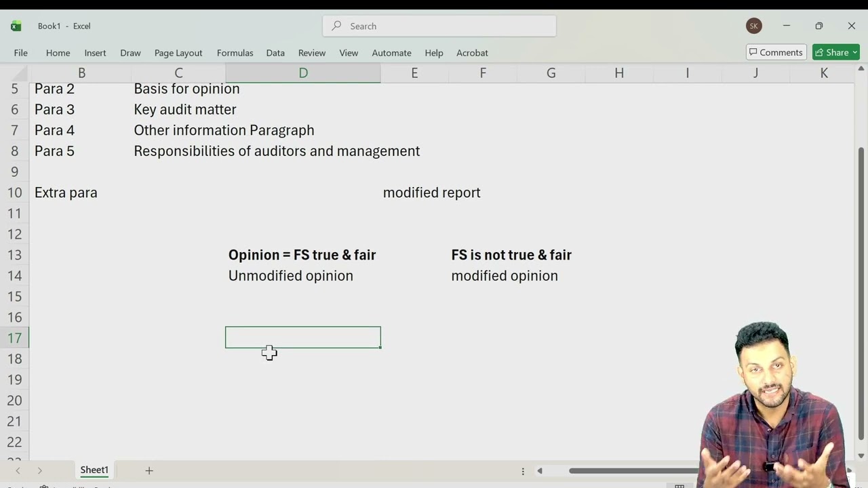
Task: Click cell 'Other information Paragraph'
Action: (179, 130)
